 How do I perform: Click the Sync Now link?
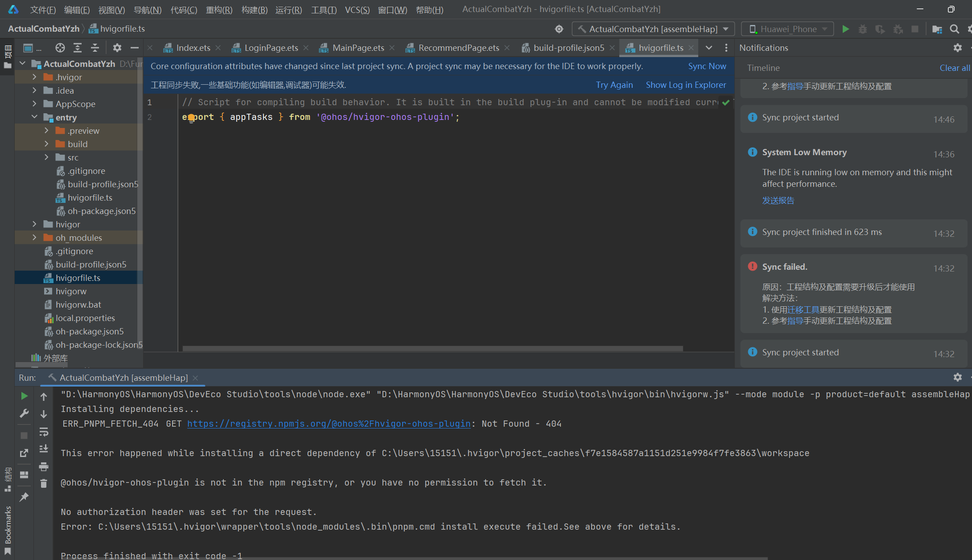707,66
